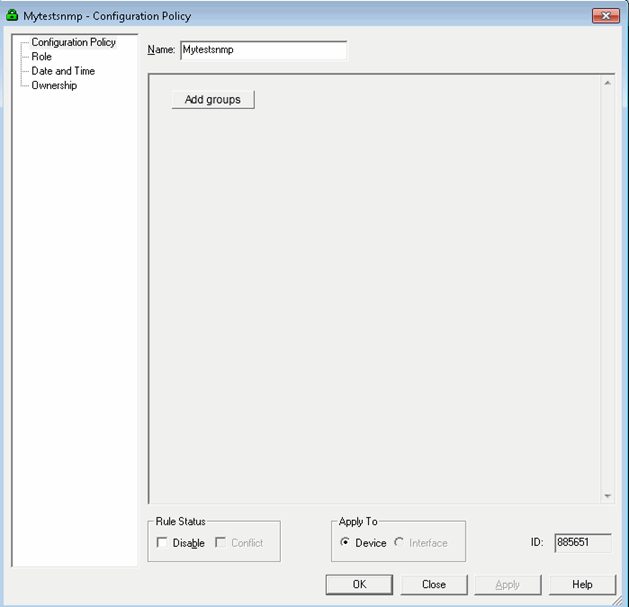This screenshot has width=629, height=607.
Task: Close the dialog with red X
Action: (x=606, y=16)
